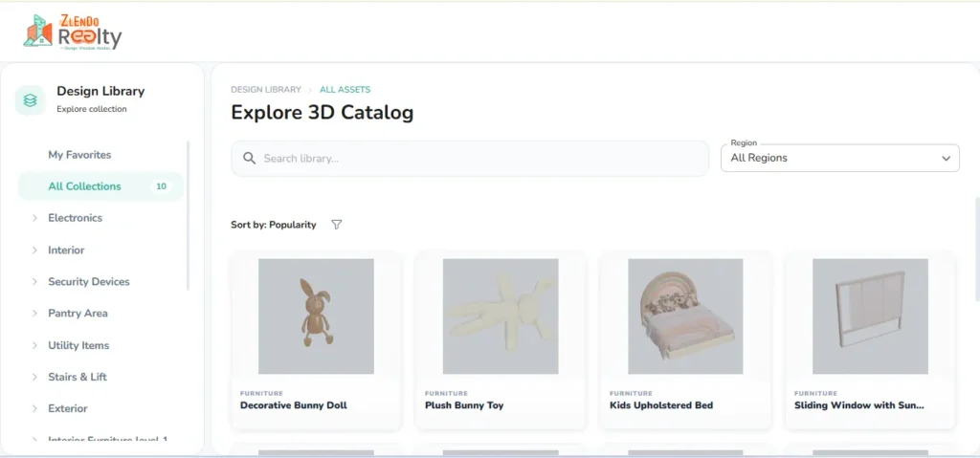
Task: Open the Utility Items category
Action: (x=78, y=345)
